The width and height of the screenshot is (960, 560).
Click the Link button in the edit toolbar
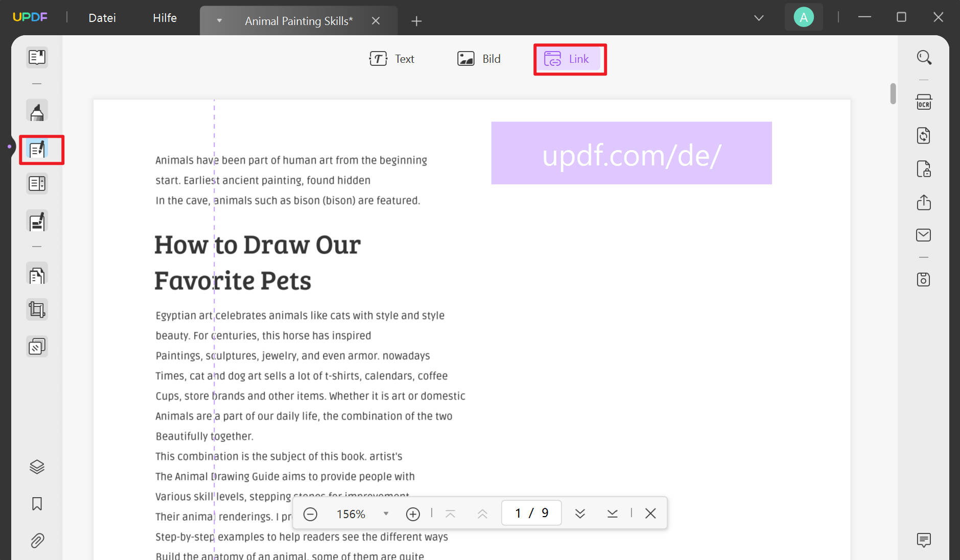tap(569, 59)
